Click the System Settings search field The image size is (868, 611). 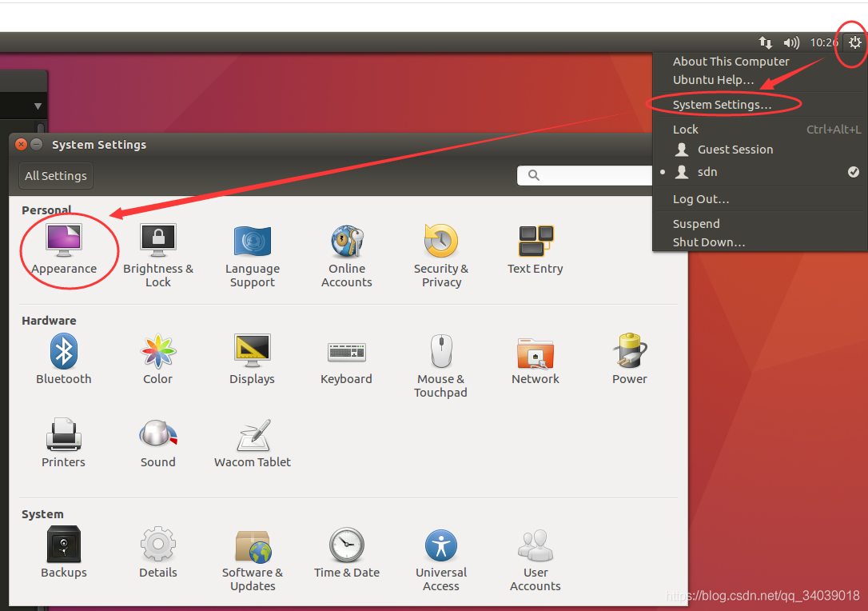(x=585, y=175)
